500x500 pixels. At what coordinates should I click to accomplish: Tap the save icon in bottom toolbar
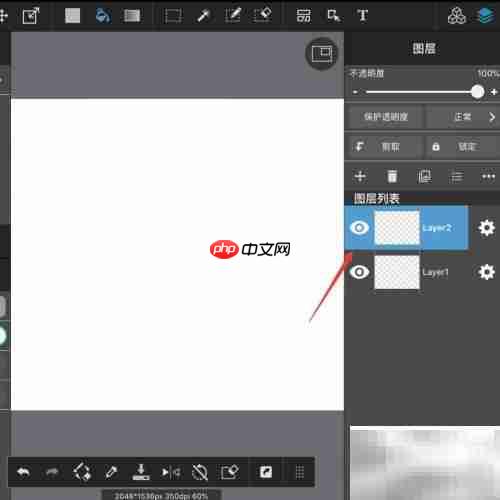141,472
